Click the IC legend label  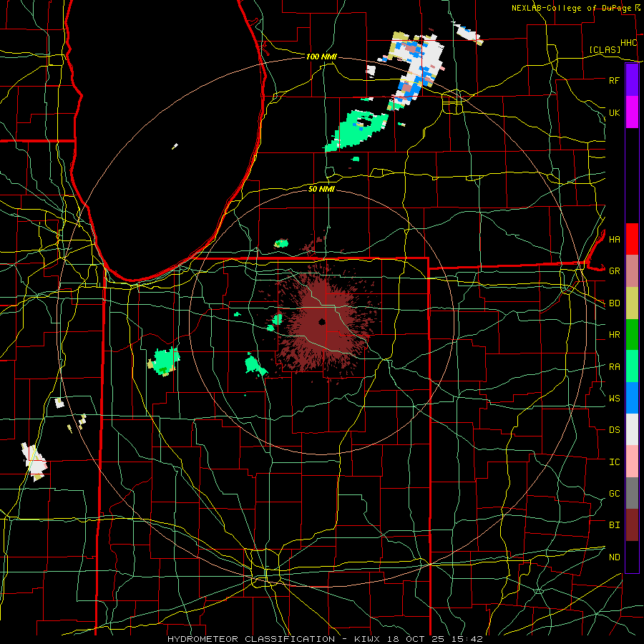tap(614, 462)
